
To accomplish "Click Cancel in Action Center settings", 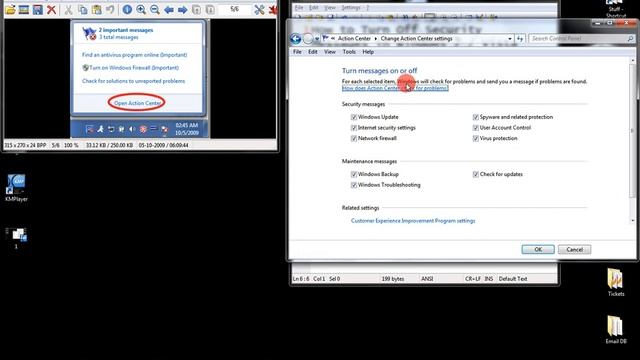I will [x=574, y=249].
